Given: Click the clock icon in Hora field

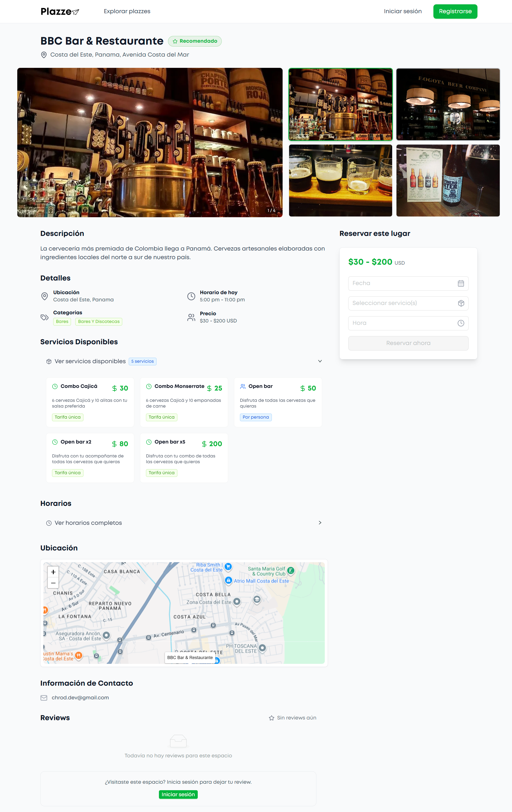Looking at the screenshot, I should (461, 323).
